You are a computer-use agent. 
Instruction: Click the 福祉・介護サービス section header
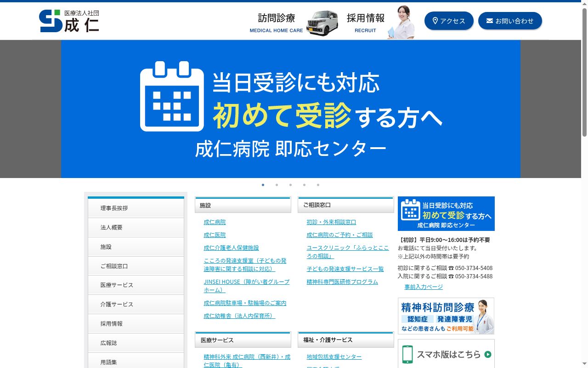pyautogui.click(x=346, y=340)
